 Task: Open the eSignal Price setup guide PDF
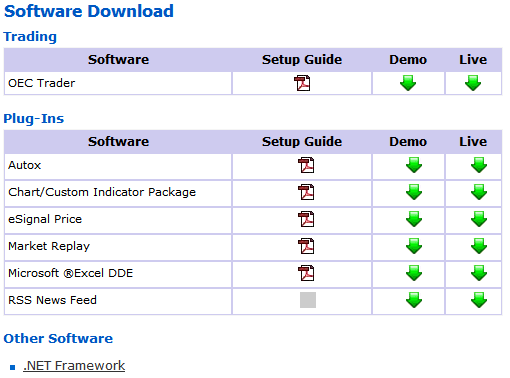[306, 219]
